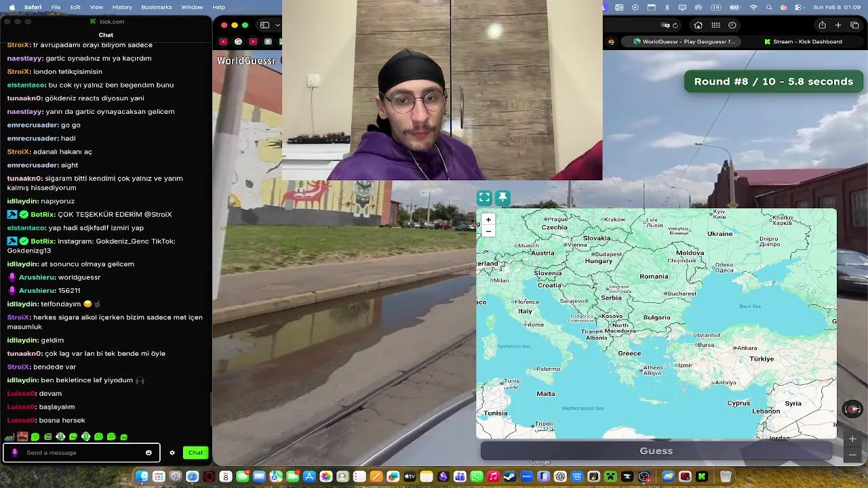868x488 pixels.
Task: Click the green Chat send button
Action: tap(195, 453)
